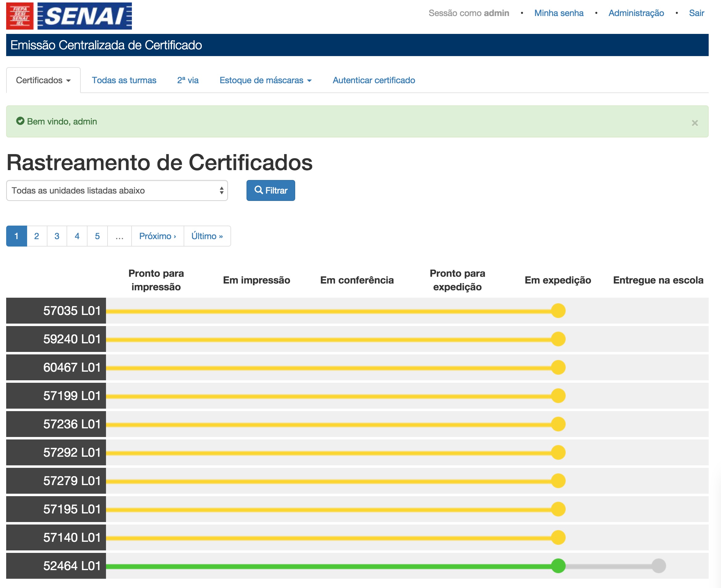
Task: Select 'Autenticar certificado'
Action: pyautogui.click(x=374, y=80)
